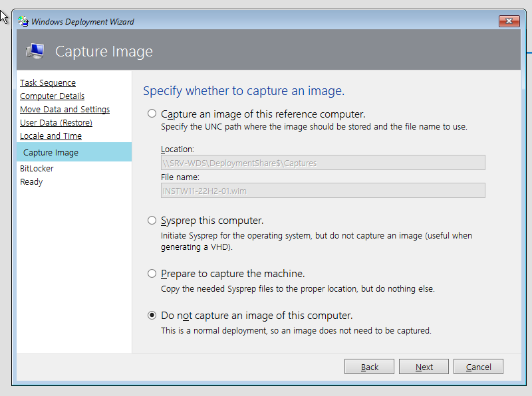The image size is (532, 396).
Task: Select Prepare to capture the machine
Action: point(152,273)
